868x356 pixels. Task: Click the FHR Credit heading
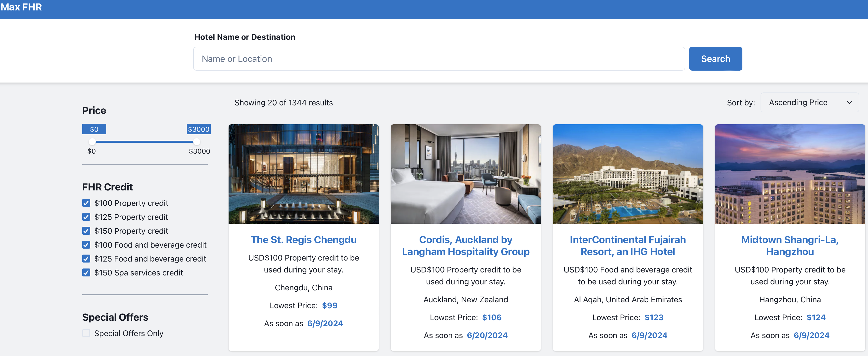(x=107, y=187)
